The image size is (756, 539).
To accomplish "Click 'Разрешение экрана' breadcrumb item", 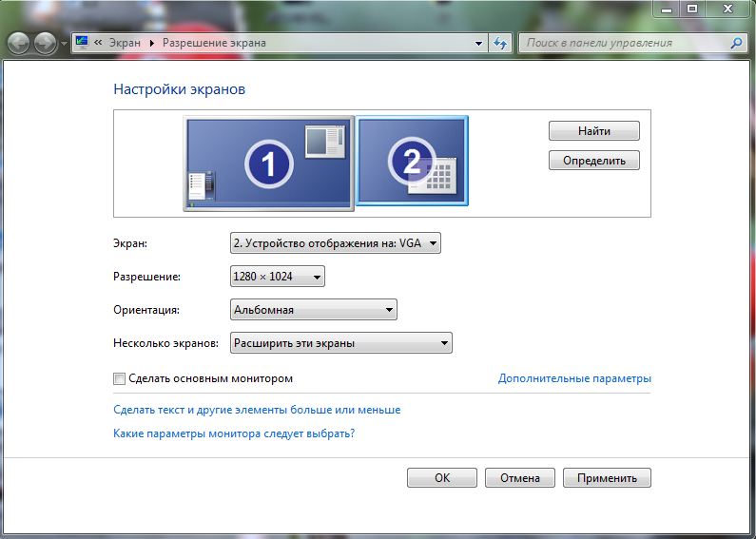I will tap(214, 43).
